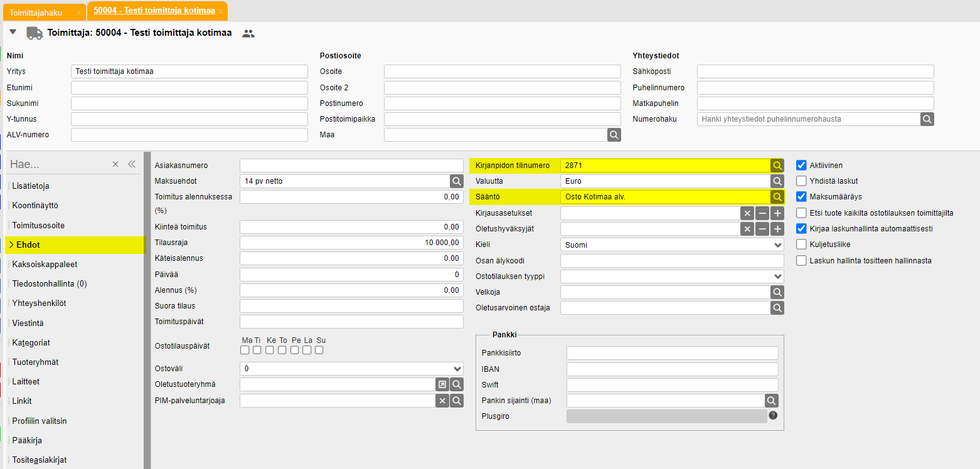Enable Laskun hallinta tositteen hallinnasta checkbox
The width and height of the screenshot is (980, 469).
[x=801, y=260]
